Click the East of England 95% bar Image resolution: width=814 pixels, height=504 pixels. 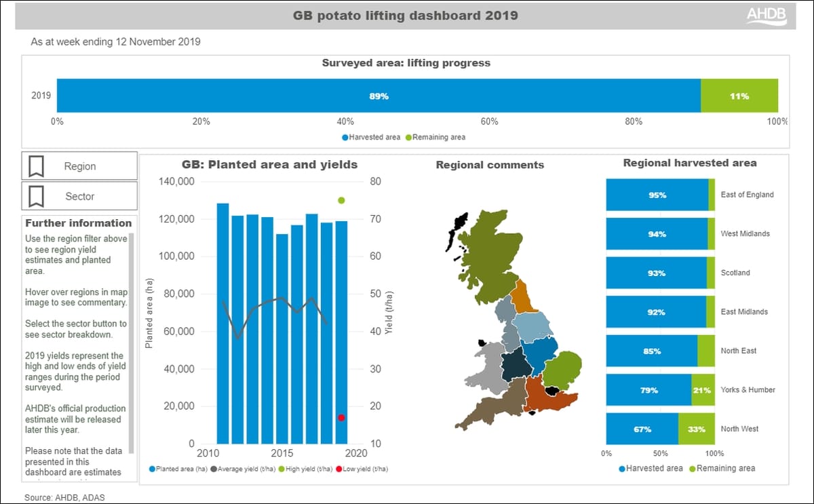click(x=657, y=195)
